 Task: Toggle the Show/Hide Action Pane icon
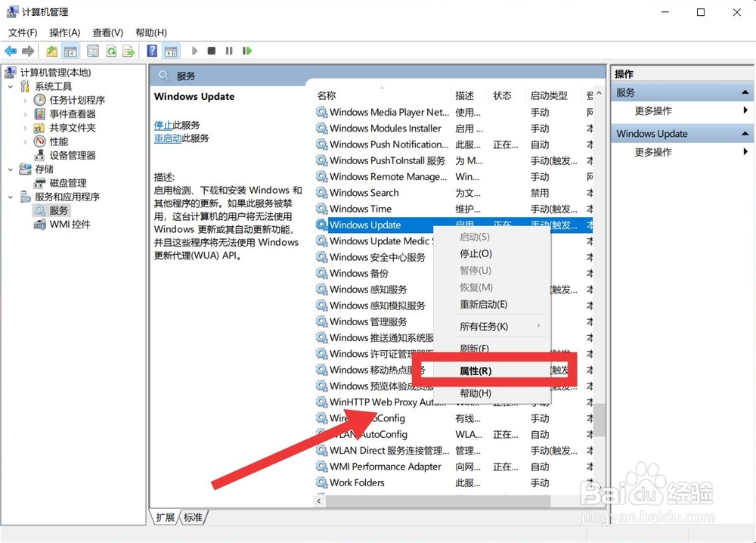[171, 51]
